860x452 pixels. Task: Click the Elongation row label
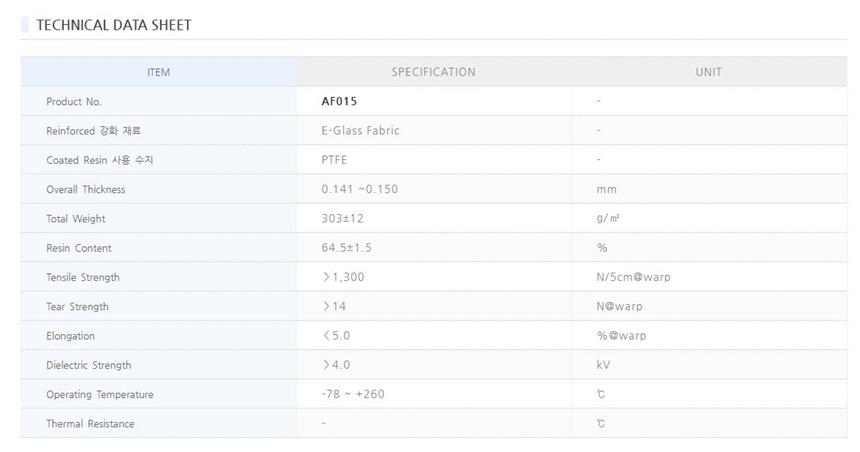pos(71,336)
